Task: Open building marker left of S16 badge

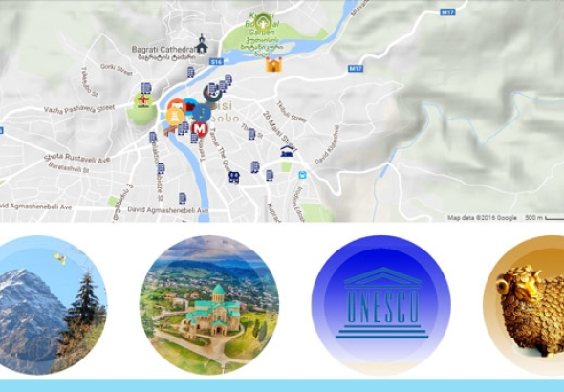Action: pos(190,73)
